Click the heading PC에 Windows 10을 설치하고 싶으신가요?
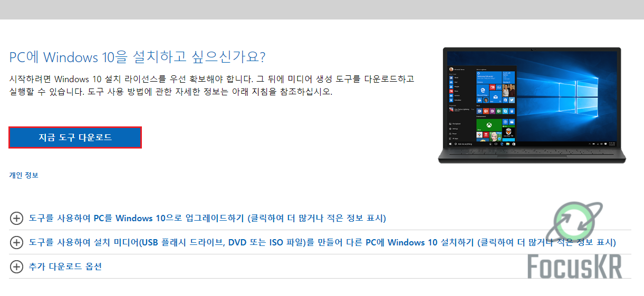 [137, 57]
